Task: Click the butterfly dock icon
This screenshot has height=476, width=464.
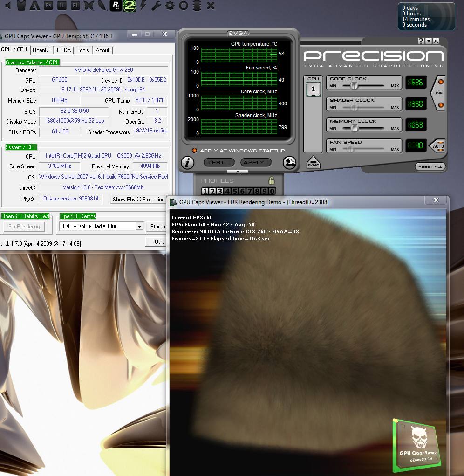Action: (x=89, y=6)
